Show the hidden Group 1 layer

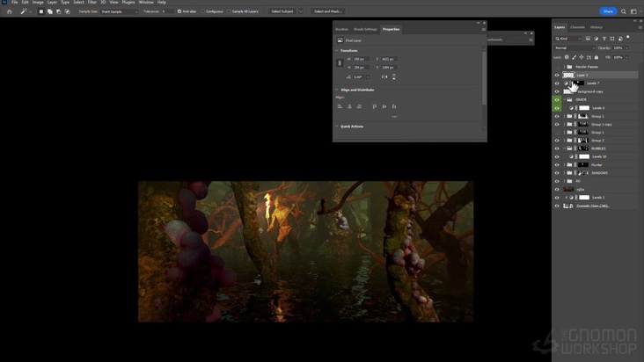[557, 133]
